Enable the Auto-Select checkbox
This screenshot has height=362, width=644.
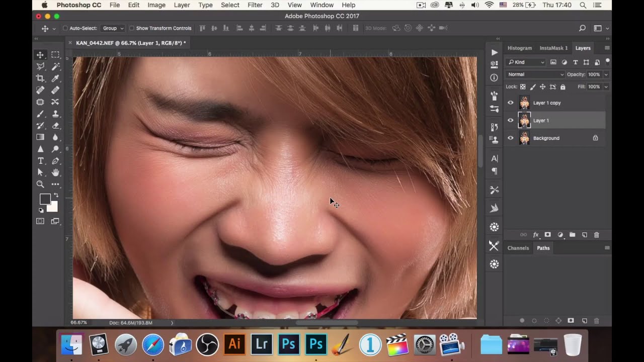click(x=65, y=28)
